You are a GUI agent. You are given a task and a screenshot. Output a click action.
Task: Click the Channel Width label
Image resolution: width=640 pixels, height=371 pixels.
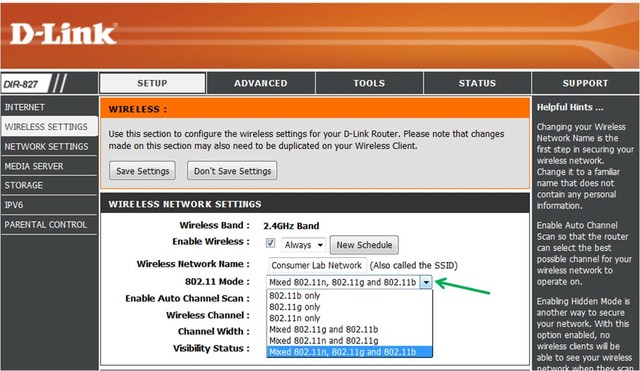213,331
